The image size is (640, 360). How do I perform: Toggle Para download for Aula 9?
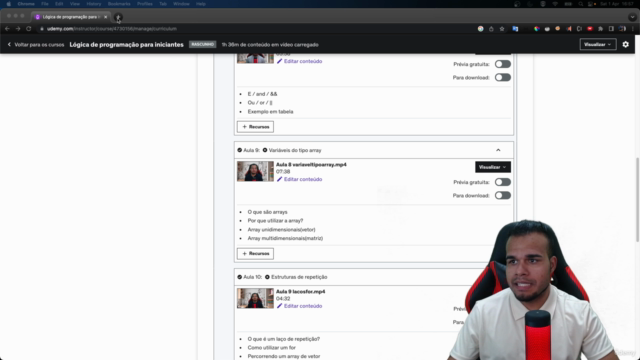[502, 196]
